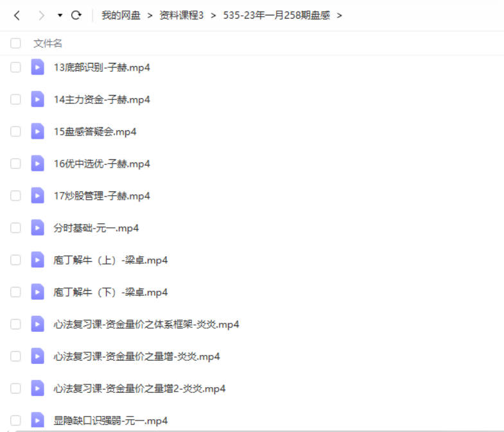Open the 资料课程3 breadcrumb
Image resolution: width=504 pixels, height=432 pixels.
click(181, 15)
